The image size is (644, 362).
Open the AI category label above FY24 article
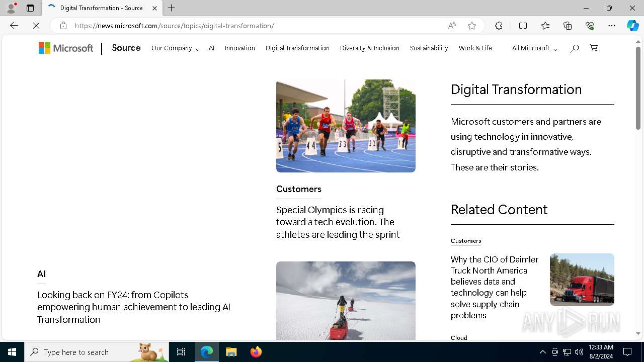pyautogui.click(x=41, y=274)
